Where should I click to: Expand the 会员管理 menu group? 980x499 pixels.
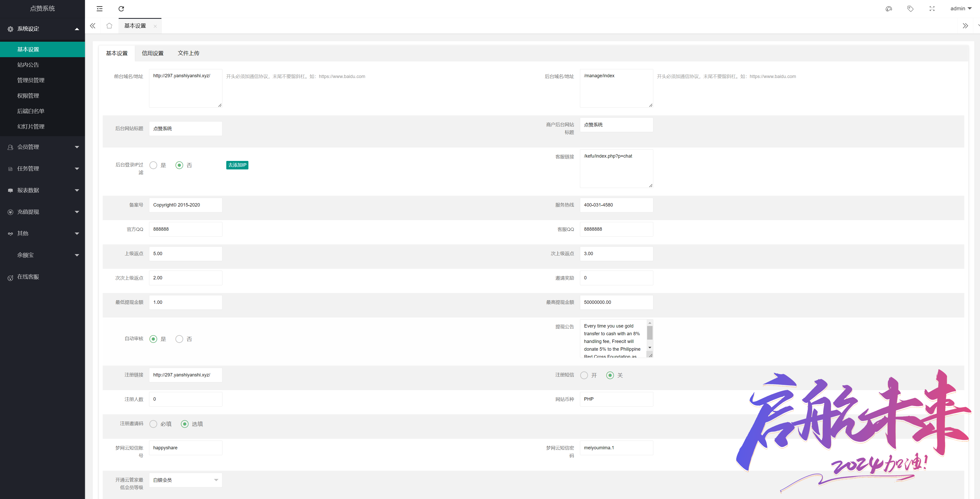click(77, 147)
